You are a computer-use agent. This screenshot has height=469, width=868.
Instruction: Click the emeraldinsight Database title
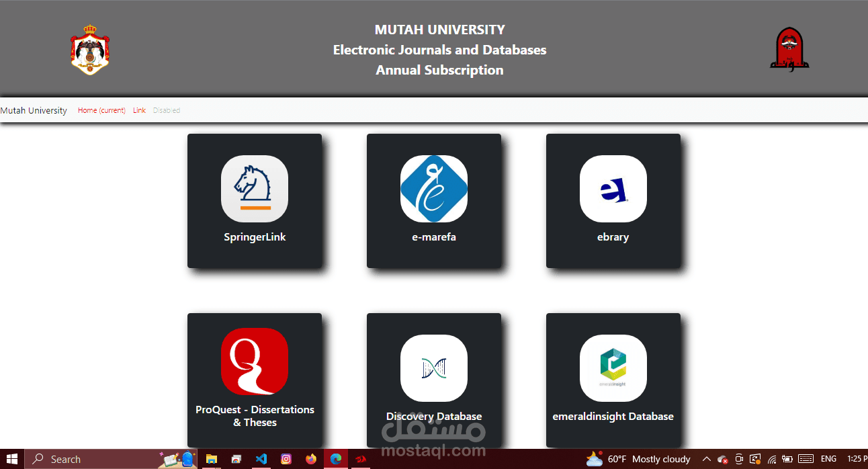coord(613,417)
